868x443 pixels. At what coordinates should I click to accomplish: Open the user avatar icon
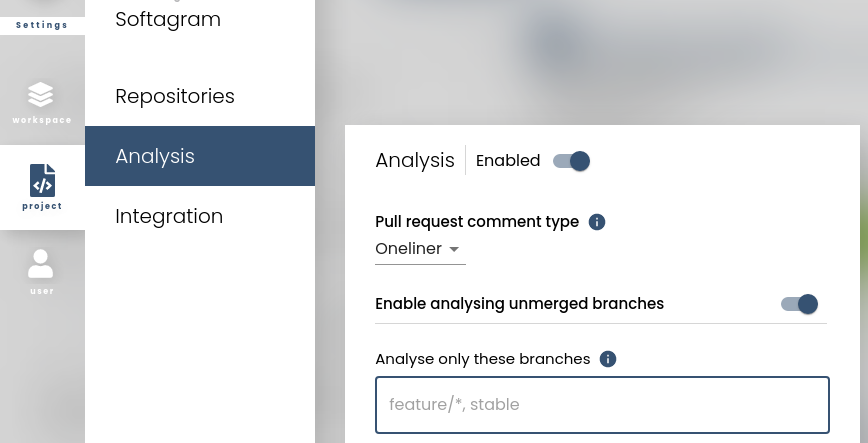point(41,264)
